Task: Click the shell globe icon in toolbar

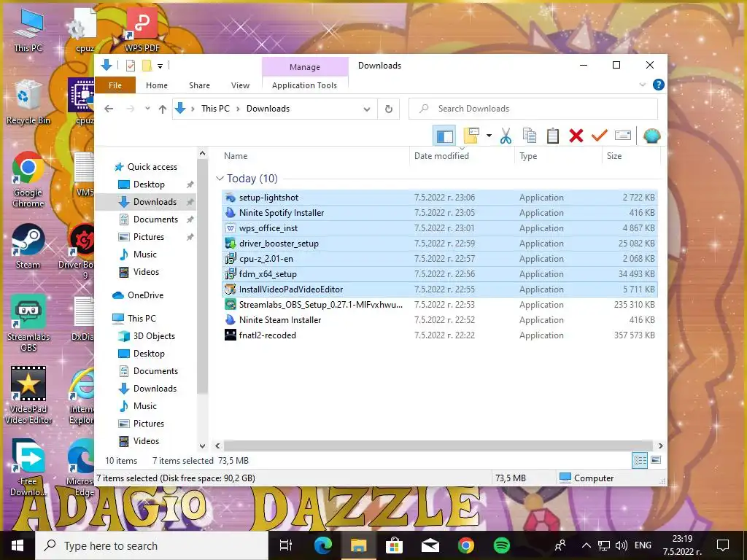Action: [651, 136]
